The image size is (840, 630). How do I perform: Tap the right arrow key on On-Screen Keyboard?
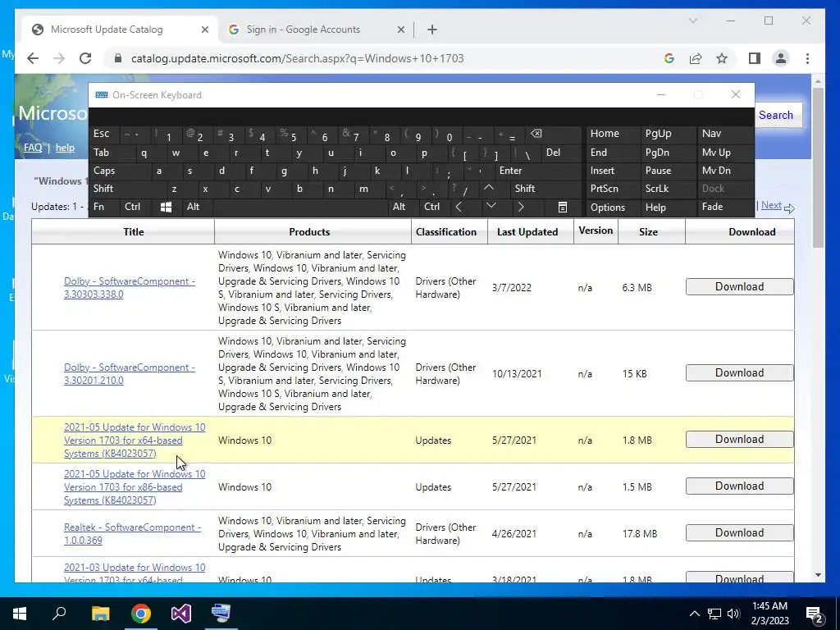pos(521,207)
